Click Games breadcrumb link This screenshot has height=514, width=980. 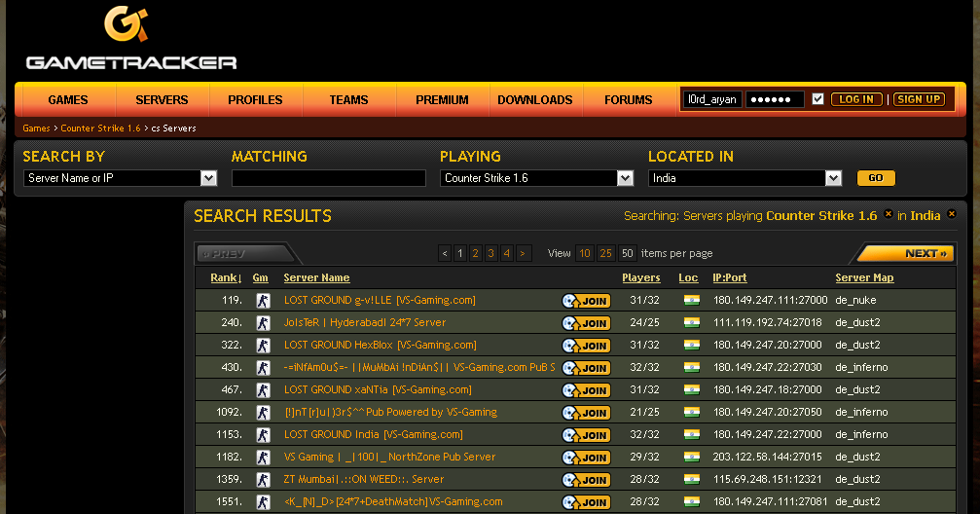pos(36,128)
